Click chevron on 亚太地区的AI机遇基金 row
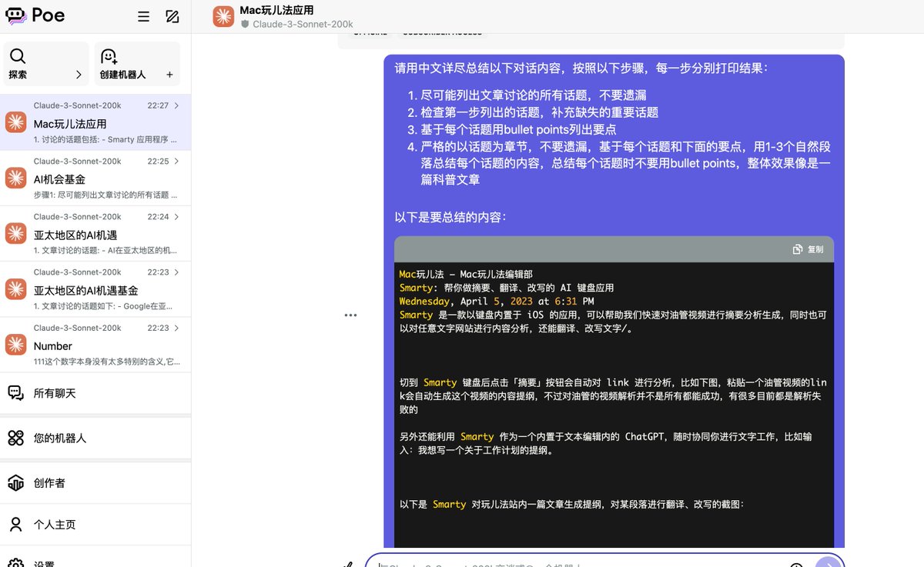The image size is (924, 567). [x=177, y=272]
